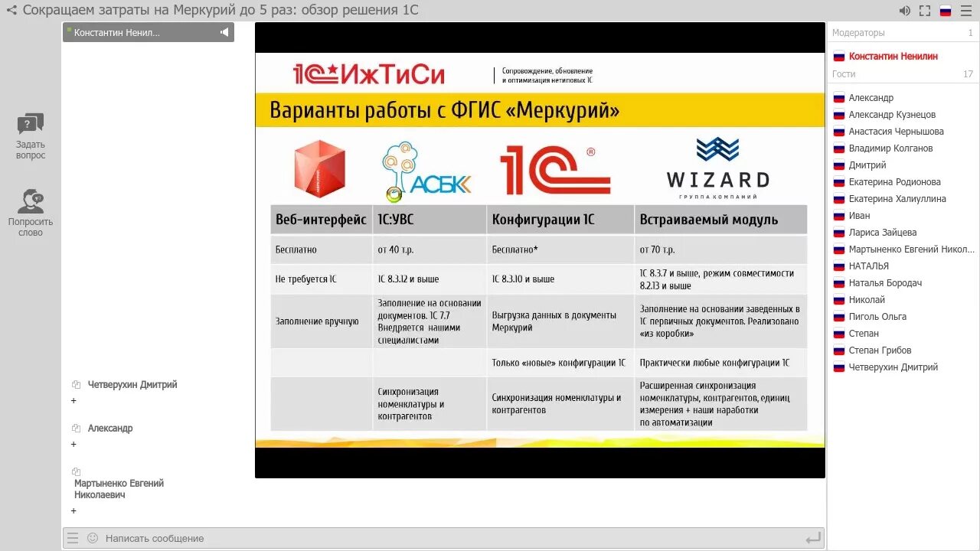Focus the Написать сообщение input field
Image resolution: width=980 pixels, height=551 pixels.
(452, 538)
